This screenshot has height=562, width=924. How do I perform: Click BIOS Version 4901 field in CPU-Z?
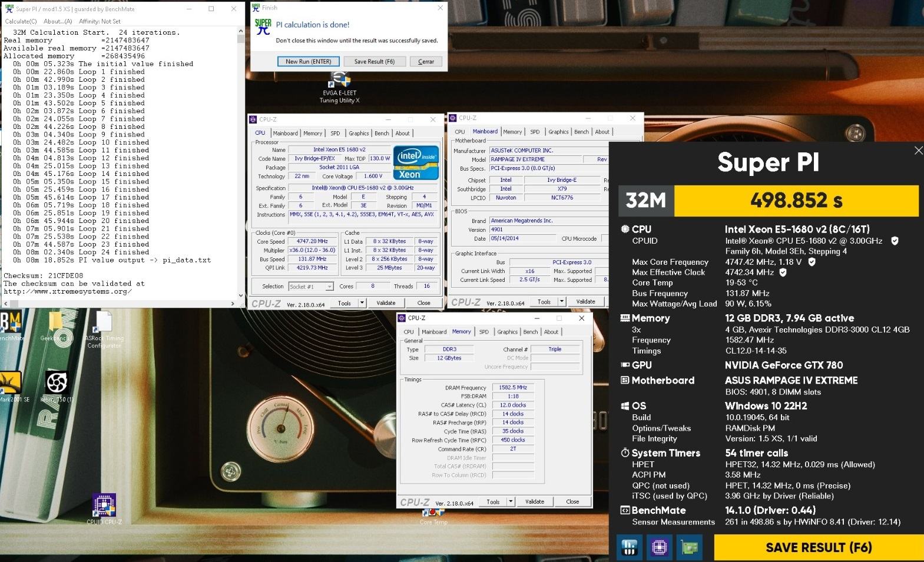tap(548, 230)
